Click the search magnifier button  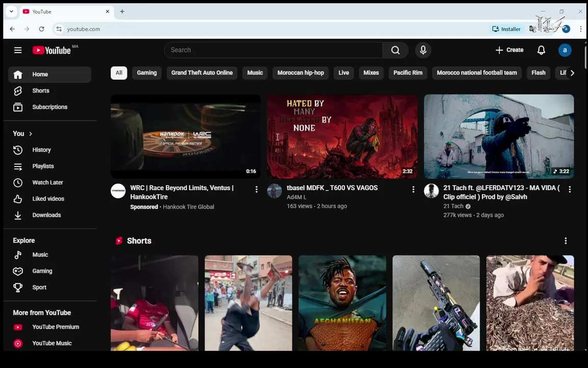[395, 50]
